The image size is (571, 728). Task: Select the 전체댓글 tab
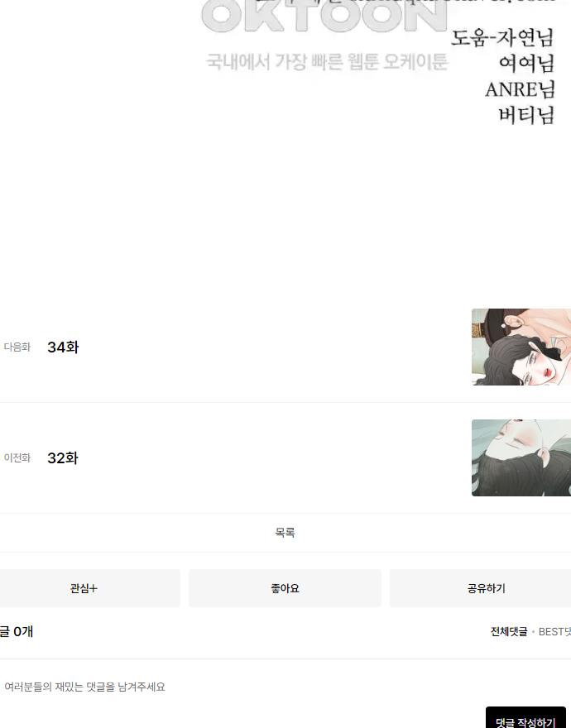[x=509, y=631]
